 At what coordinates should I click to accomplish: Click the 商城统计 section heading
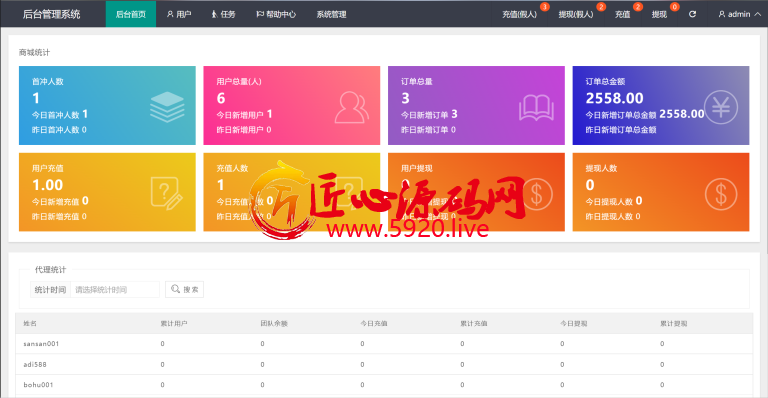(x=34, y=52)
